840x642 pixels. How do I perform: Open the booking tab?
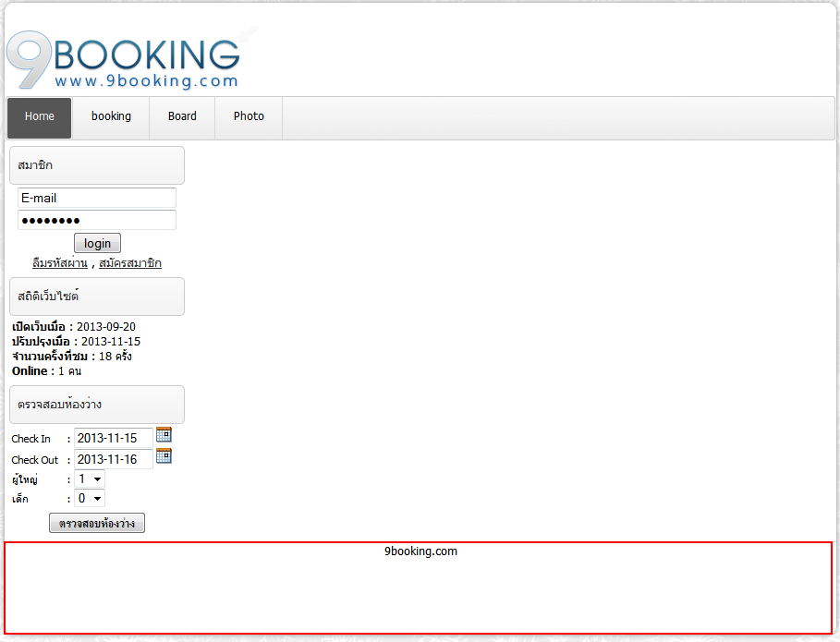tap(111, 118)
